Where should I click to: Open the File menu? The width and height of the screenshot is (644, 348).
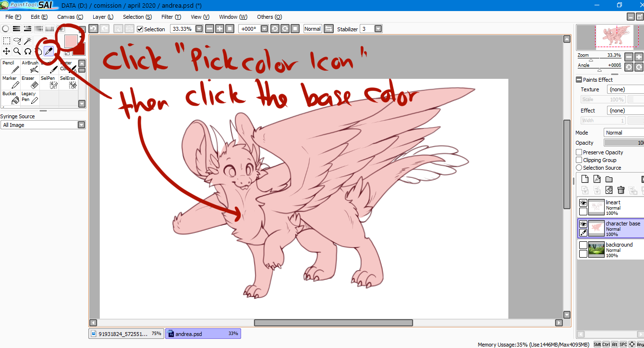(13, 17)
